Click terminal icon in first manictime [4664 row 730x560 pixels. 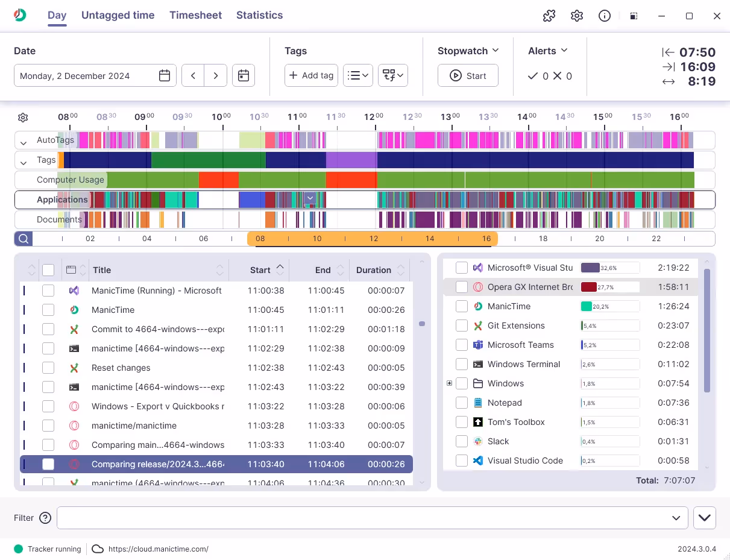[74, 348]
